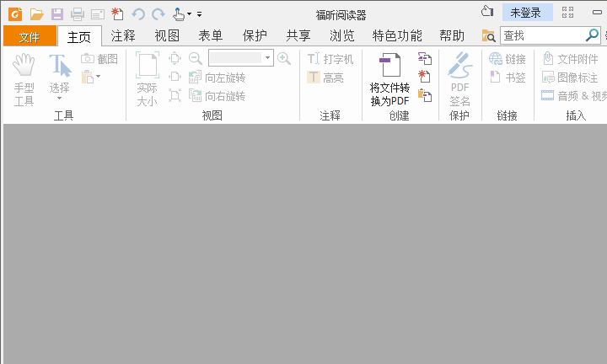
Task: Click the 图像标注 image annotation tool
Action: point(570,78)
